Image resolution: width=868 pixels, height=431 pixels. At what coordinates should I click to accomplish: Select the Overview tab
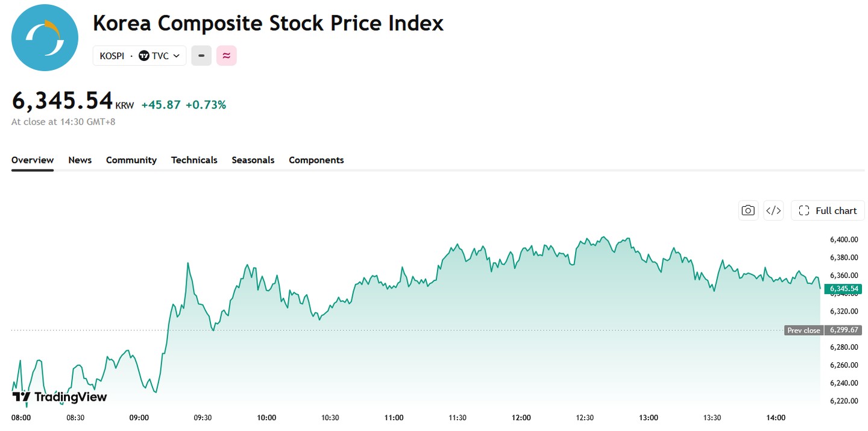tap(33, 160)
